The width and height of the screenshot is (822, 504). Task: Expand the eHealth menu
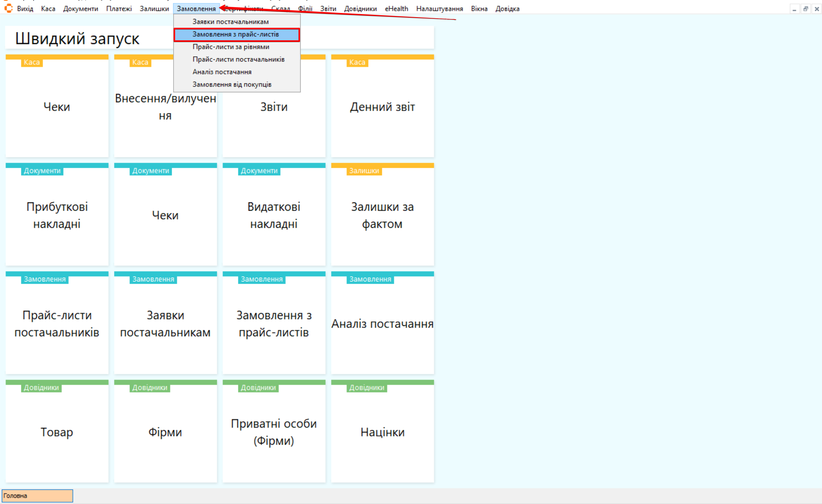(x=396, y=8)
